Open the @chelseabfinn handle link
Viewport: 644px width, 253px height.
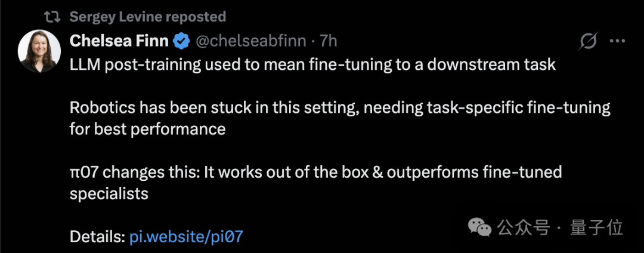250,41
